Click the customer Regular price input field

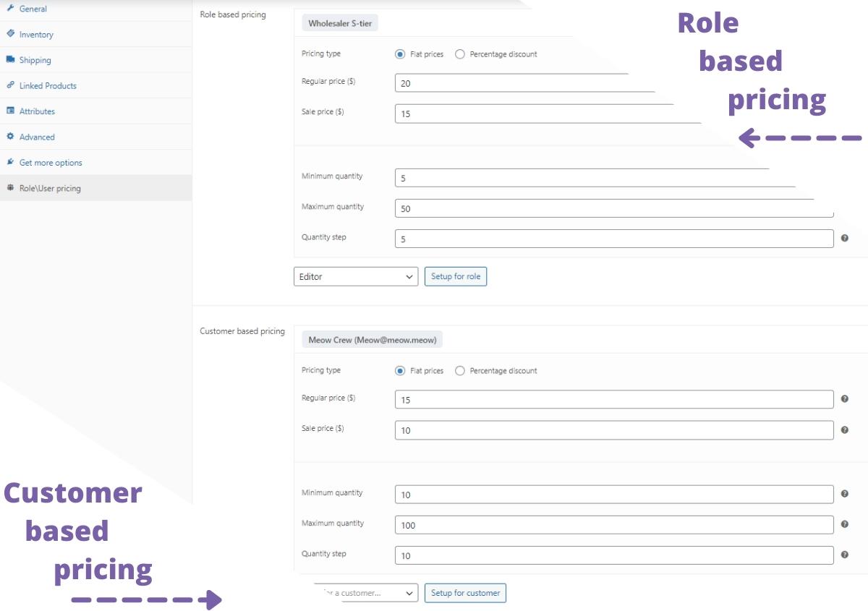point(613,399)
